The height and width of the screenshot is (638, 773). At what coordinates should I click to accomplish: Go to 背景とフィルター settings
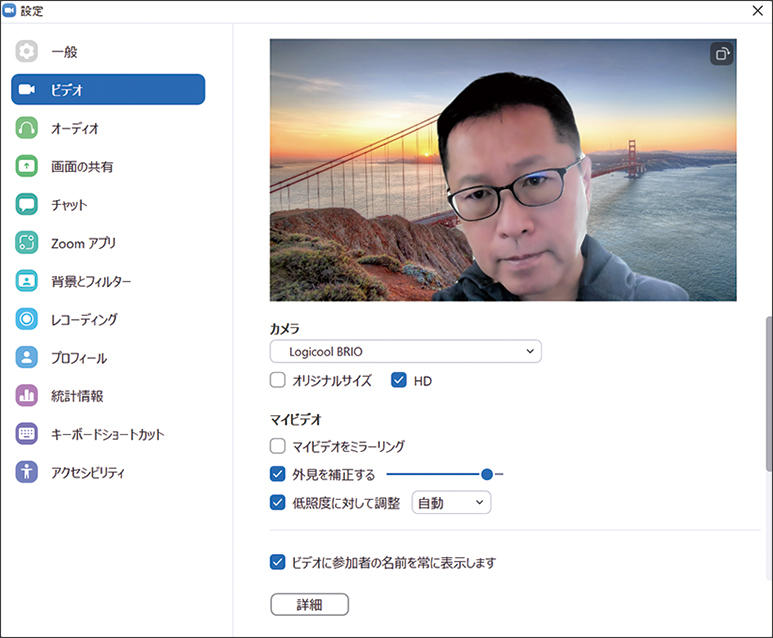pyautogui.click(x=108, y=281)
